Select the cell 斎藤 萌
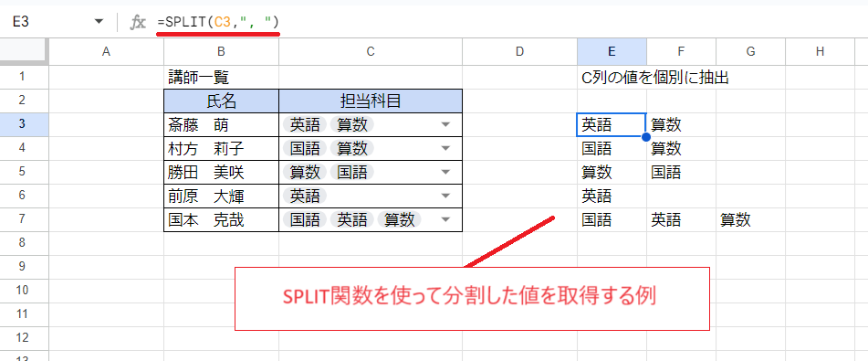The height and width of the screenshot is (361, 868). (222, 125)
